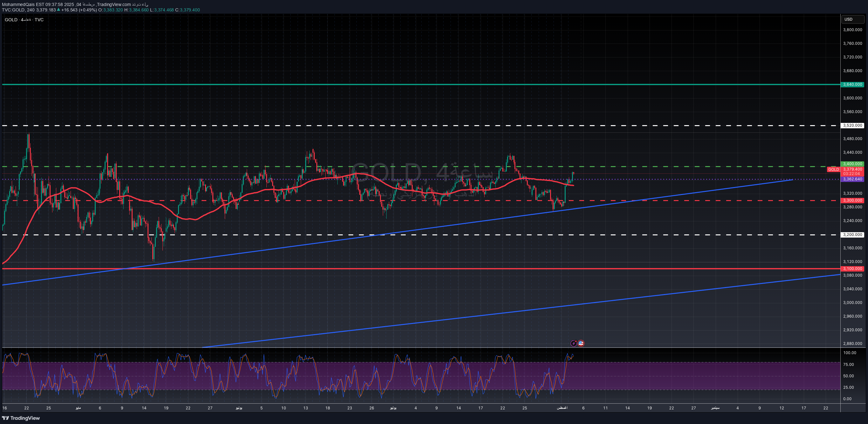Click the L:3,374.468 low value

[x=162, y=10]
